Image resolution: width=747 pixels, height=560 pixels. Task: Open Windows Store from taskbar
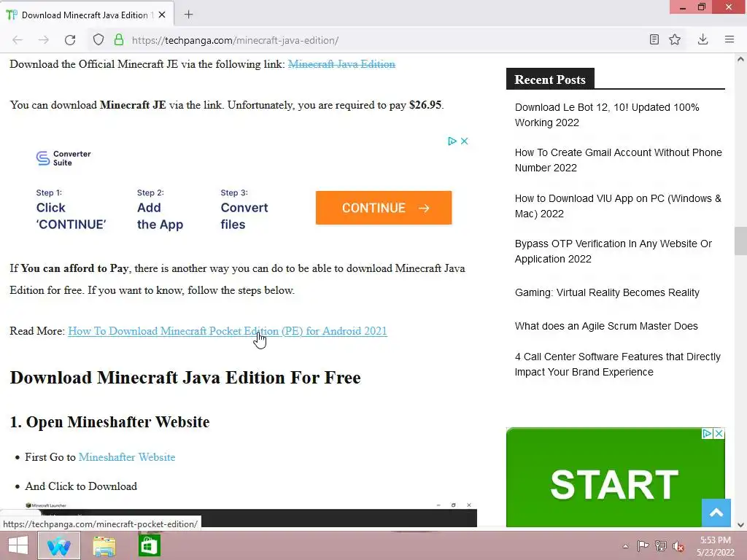pos(149,545)
